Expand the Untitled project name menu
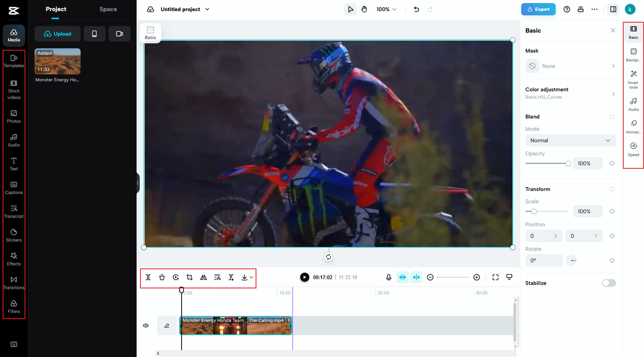 tap(185, 9)
